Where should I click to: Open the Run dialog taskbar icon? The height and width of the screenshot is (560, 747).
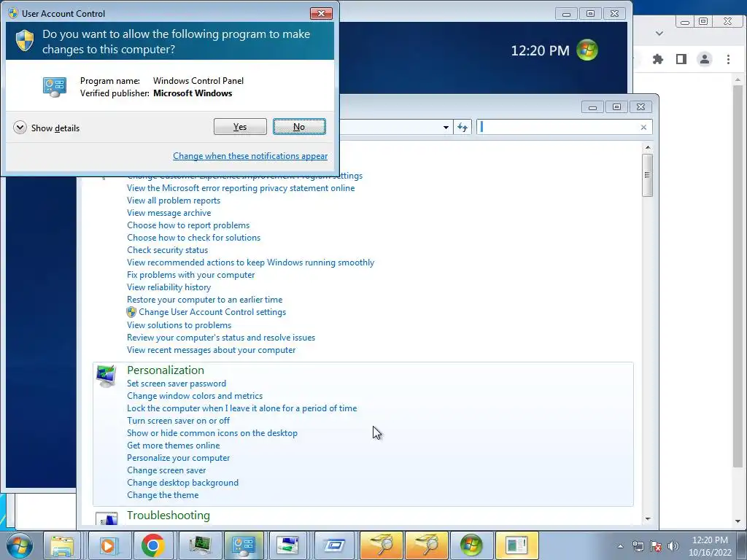tap(333, 545)
